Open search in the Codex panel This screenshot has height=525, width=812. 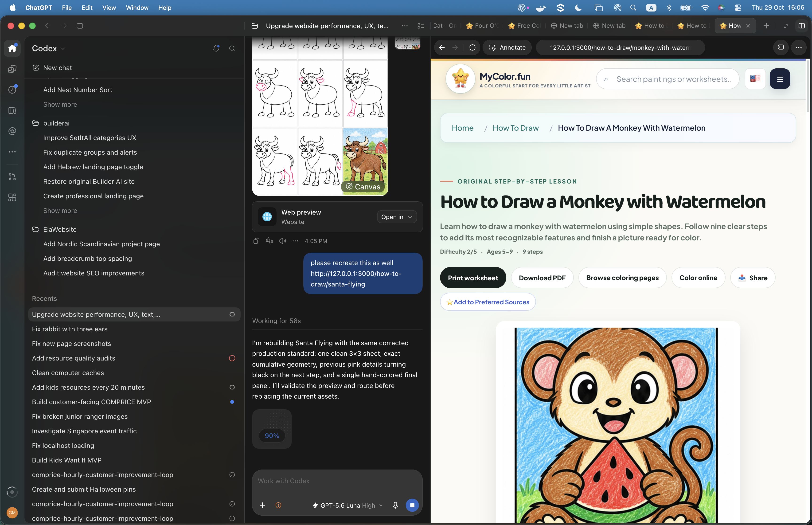point(232,48)
